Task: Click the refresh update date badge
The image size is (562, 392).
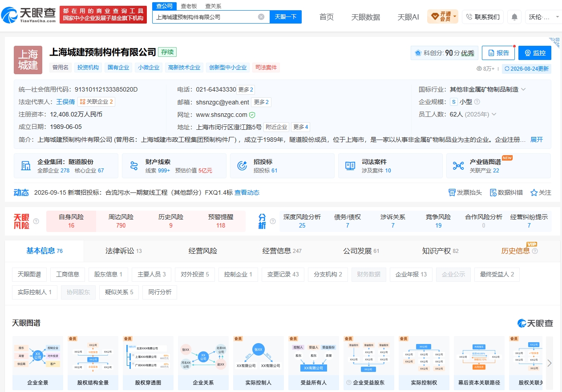Action: (x=526, y=69)
